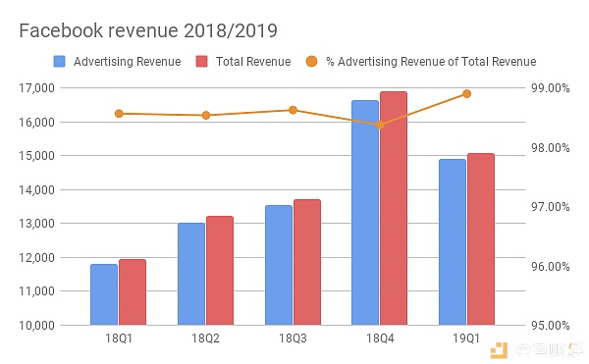Click the 99.00% right axis label
589x364 pixels.
click(551, 88)
